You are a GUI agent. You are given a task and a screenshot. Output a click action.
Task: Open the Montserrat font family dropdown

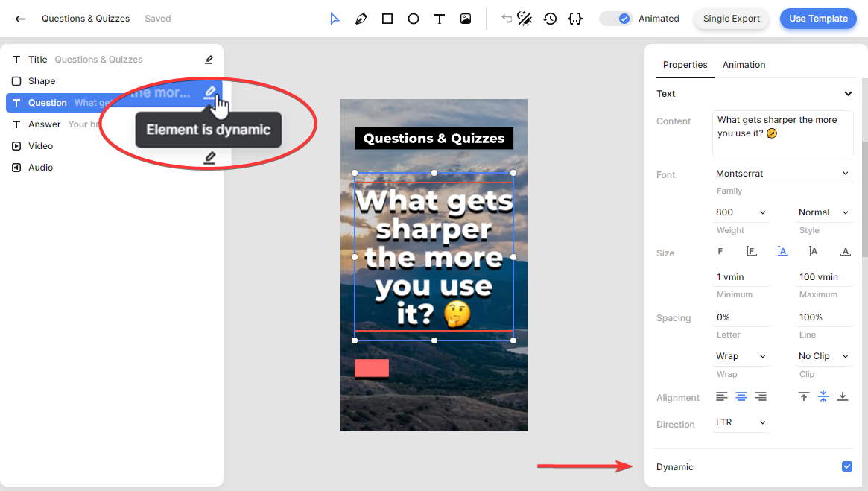coord(782,174)
